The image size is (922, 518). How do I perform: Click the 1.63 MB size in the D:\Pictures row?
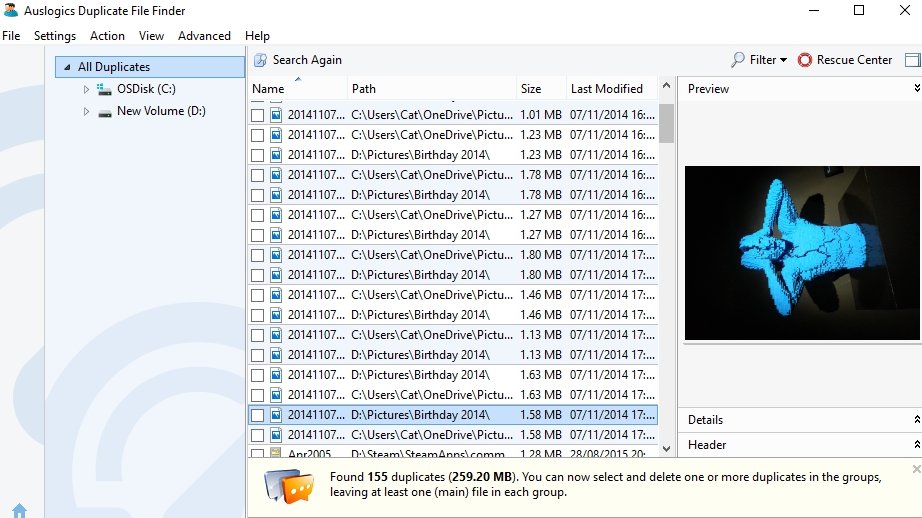tap(540, 375)
